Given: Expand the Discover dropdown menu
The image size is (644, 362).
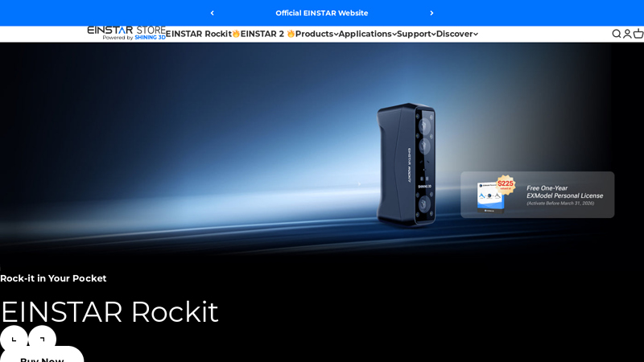Looking at the screenshot, I should click(457, 34).
